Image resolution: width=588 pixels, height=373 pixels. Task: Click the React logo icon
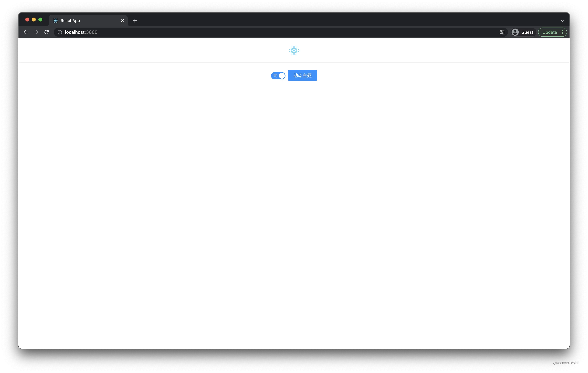tap(294, 50)
